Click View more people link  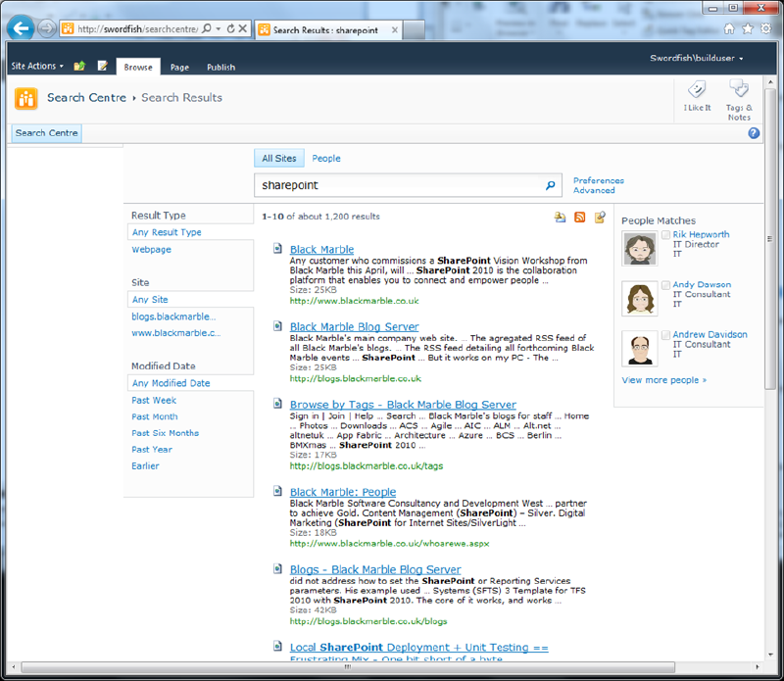point(664,380)
